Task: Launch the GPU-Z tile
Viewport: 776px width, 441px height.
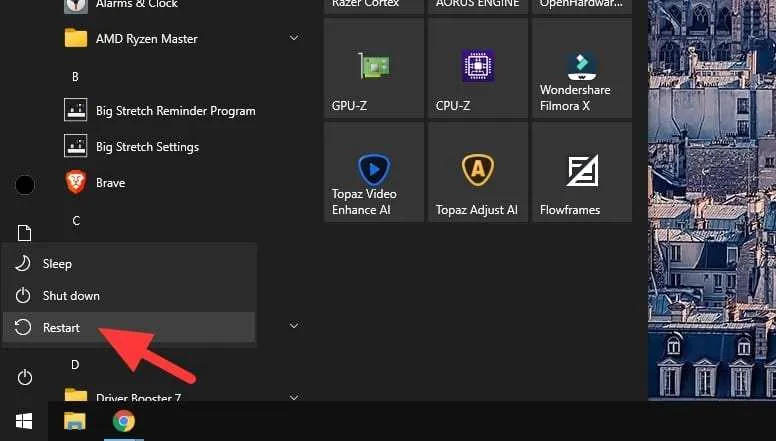Action: point(374,68)
